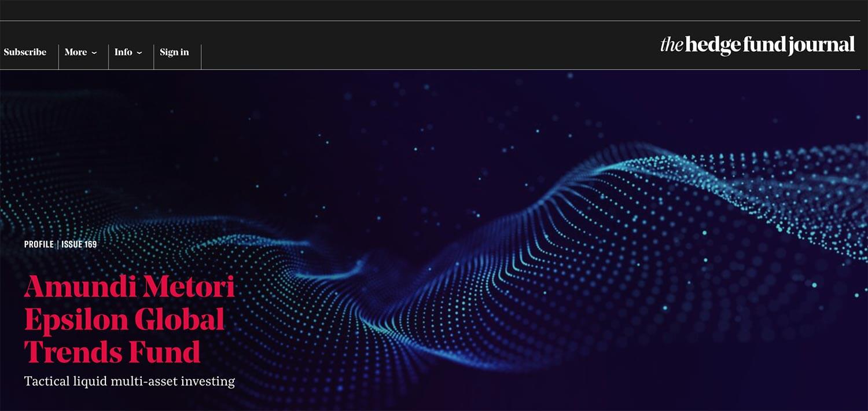Viewport: 868px width, 411px height.
Task: Click the italic 'the' in the site logo
Action: click(x=672, y=45)
